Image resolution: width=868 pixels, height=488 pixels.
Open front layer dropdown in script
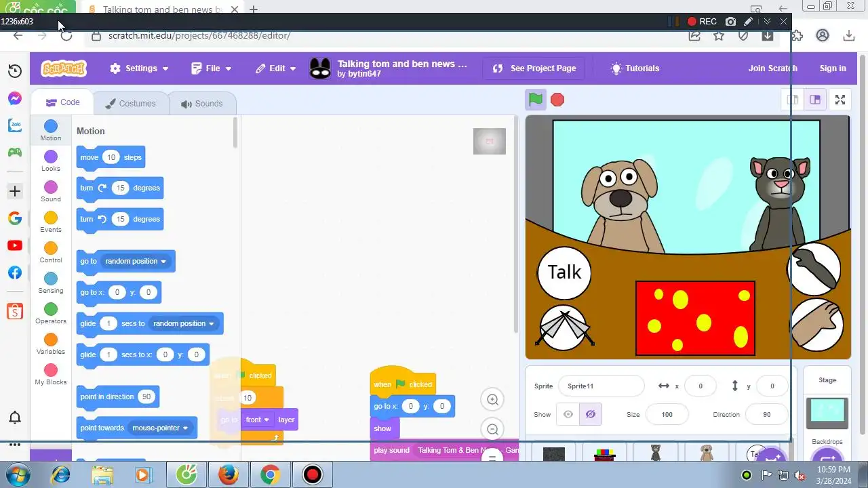(258, 420)
